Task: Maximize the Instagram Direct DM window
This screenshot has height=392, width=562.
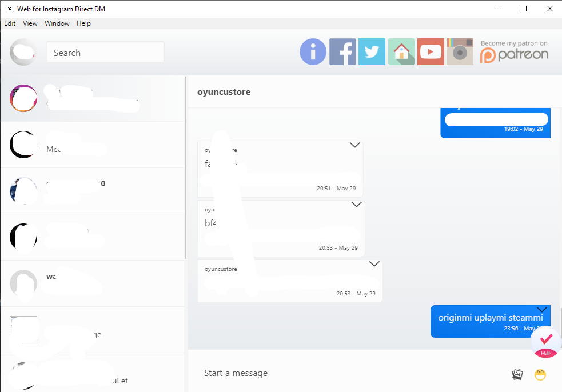Action: point(524,9)
